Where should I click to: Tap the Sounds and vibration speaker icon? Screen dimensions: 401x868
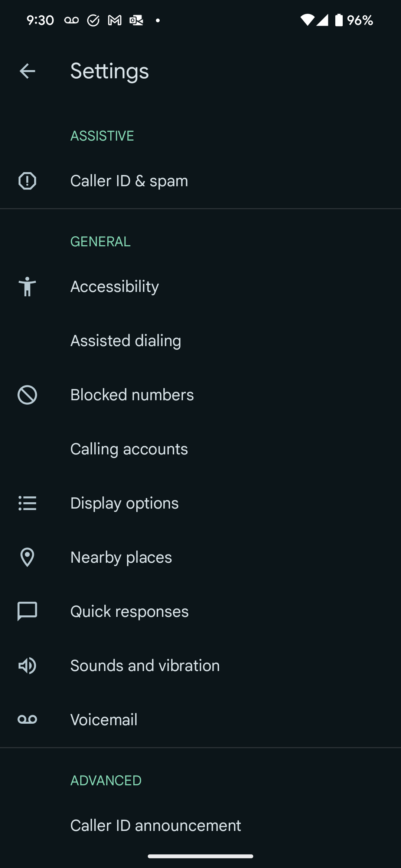click(27, 665)
